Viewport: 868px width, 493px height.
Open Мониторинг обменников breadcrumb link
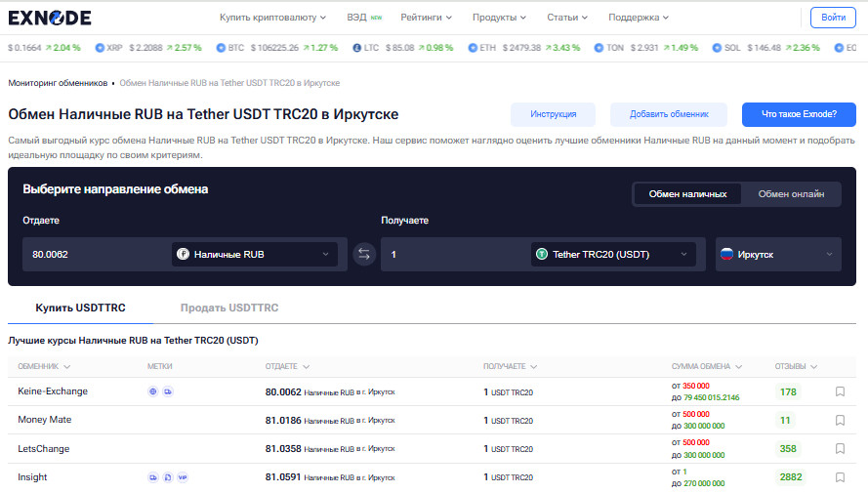click(58, 83)
